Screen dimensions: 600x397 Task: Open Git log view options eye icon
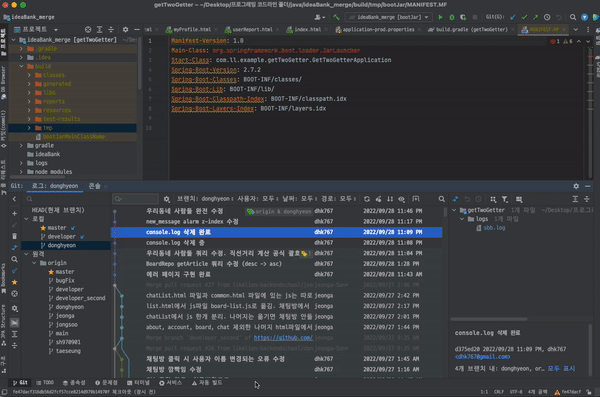[x=401, y=199]
